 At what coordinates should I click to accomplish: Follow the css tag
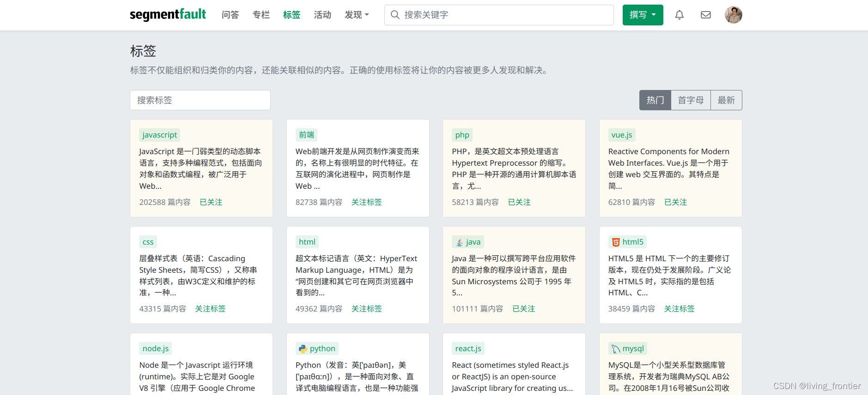coord(210,309)
